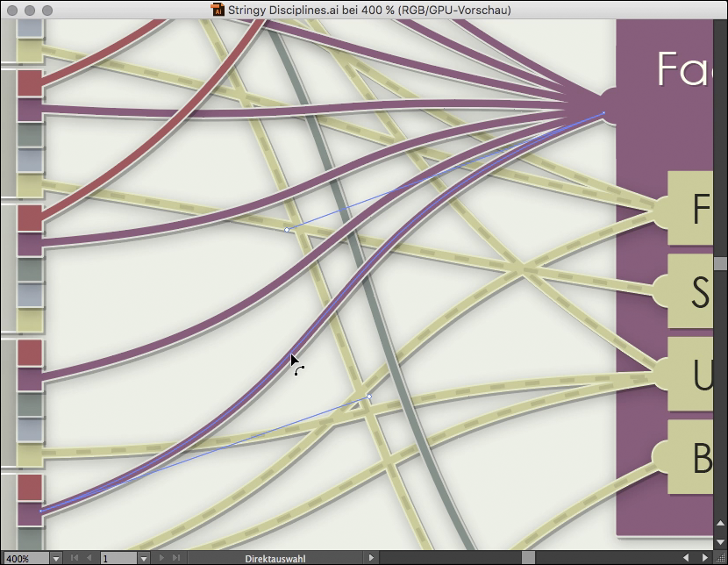Go to the previous artboard button
Screen dimensions: 728x565
pyautogui.click(x=89, y=558)
